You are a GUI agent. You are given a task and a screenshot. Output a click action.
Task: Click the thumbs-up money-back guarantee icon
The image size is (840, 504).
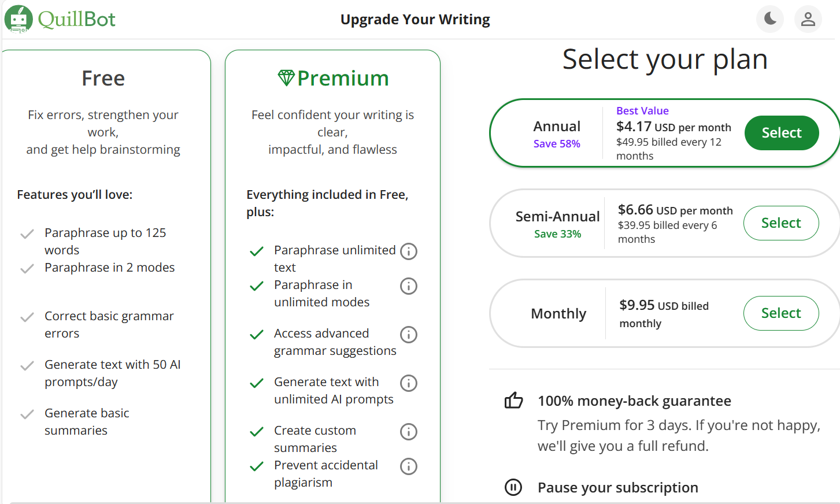[513, 401]
